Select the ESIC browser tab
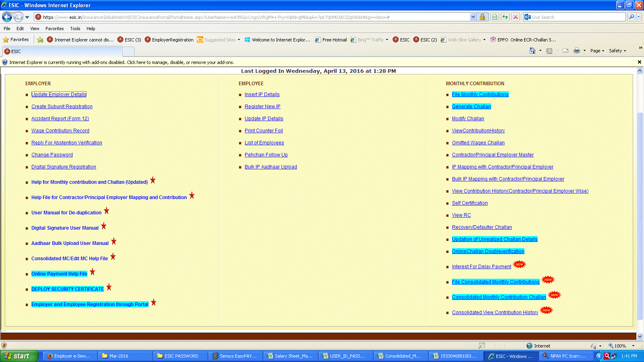Screen dimensions: 644x362 pyautogui.click(x=62, y=51)
